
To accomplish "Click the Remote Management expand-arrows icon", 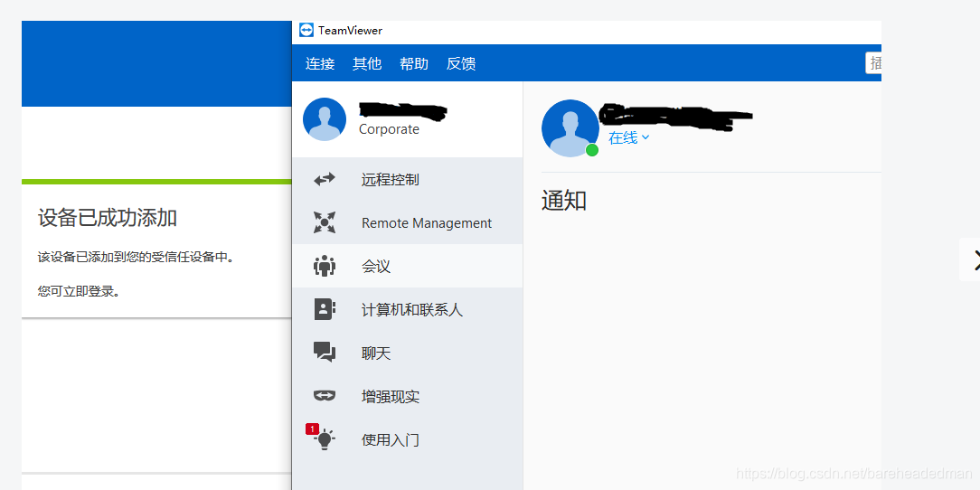I will [325, 222].
